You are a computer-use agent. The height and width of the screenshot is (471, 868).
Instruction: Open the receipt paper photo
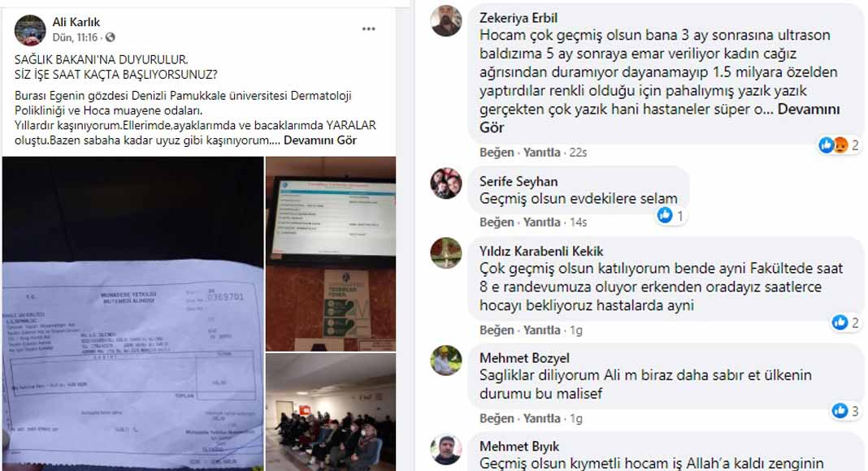tap(132, 313)
